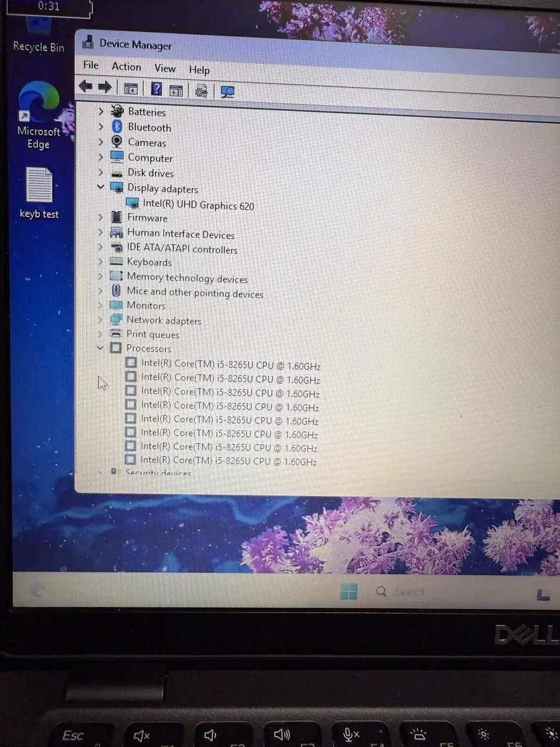Select the Keyboards category icon
The height and width of the screenshot is (747, 560).
pos(116,262)
